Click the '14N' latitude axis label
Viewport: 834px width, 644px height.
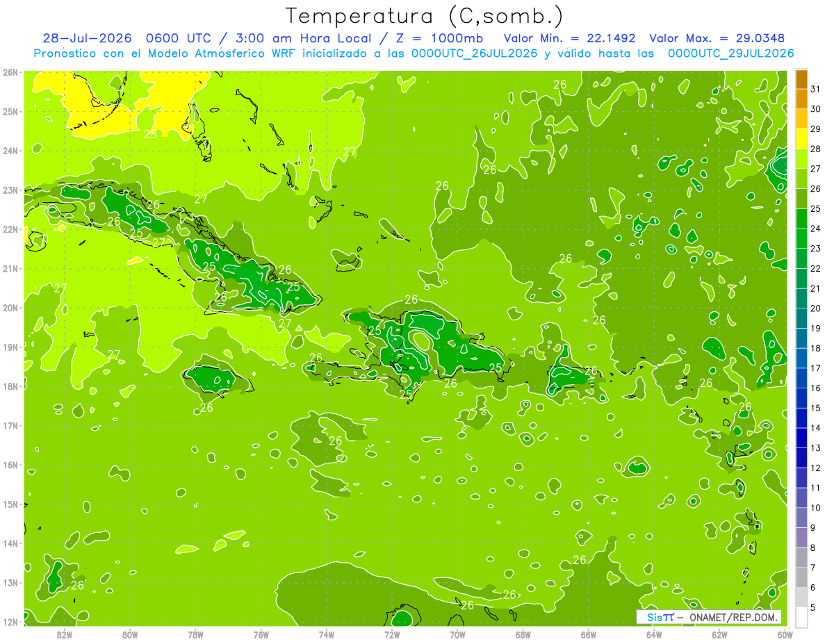pos(10,543)
